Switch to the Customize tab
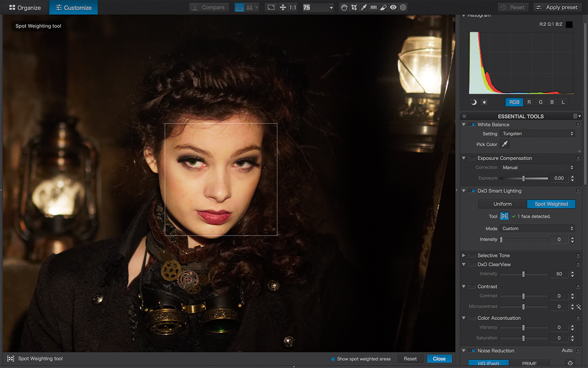The image size is (588, 368). (x=73, y=7)
